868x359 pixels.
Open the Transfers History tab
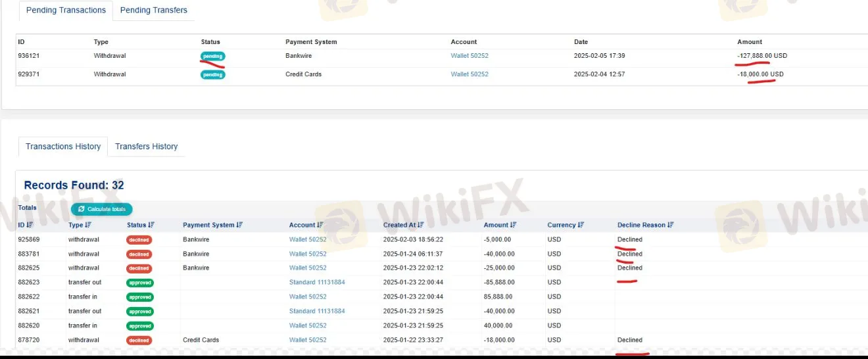coord(146,146)
